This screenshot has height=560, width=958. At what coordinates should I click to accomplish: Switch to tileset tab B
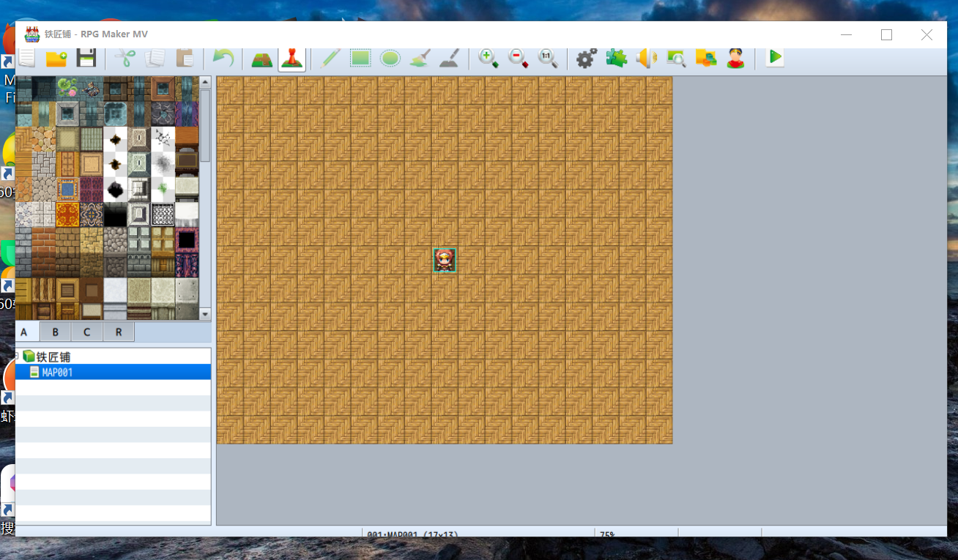[x=56, y=332]
